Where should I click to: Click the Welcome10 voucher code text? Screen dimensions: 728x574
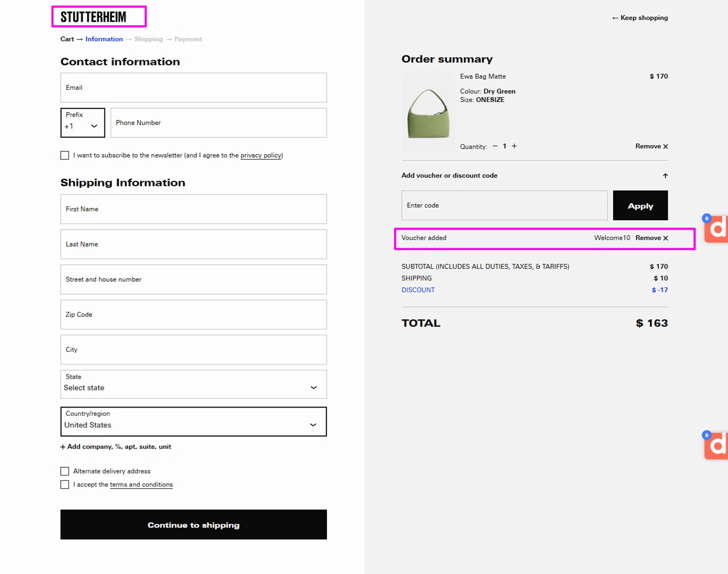[x=612, y=238]
